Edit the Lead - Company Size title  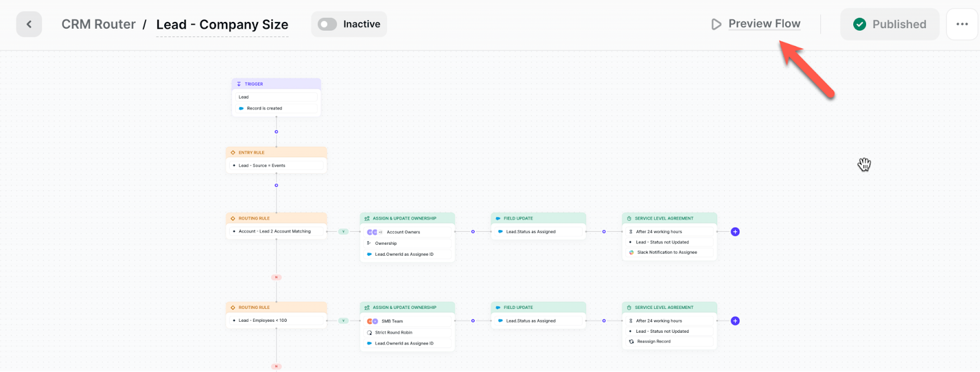tap(222, 24)
